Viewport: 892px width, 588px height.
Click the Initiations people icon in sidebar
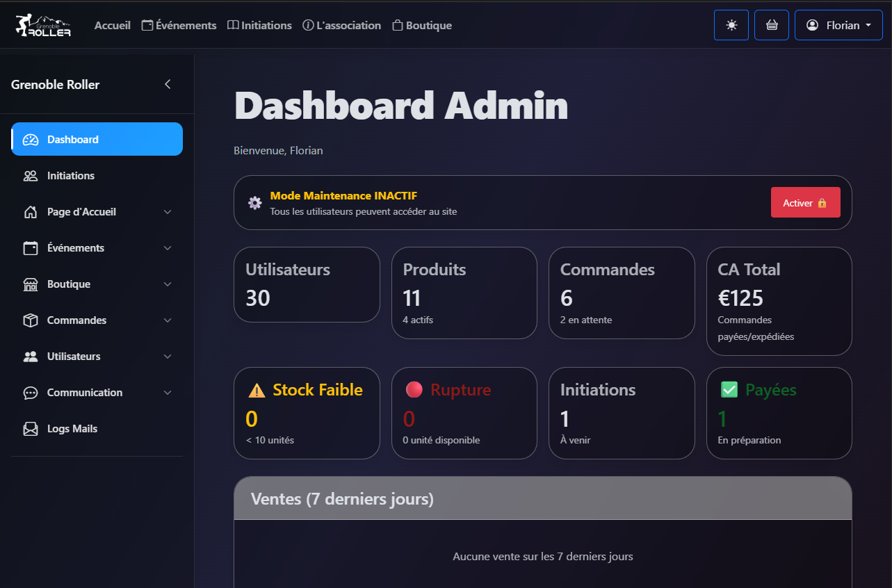[x=31, y=176]
